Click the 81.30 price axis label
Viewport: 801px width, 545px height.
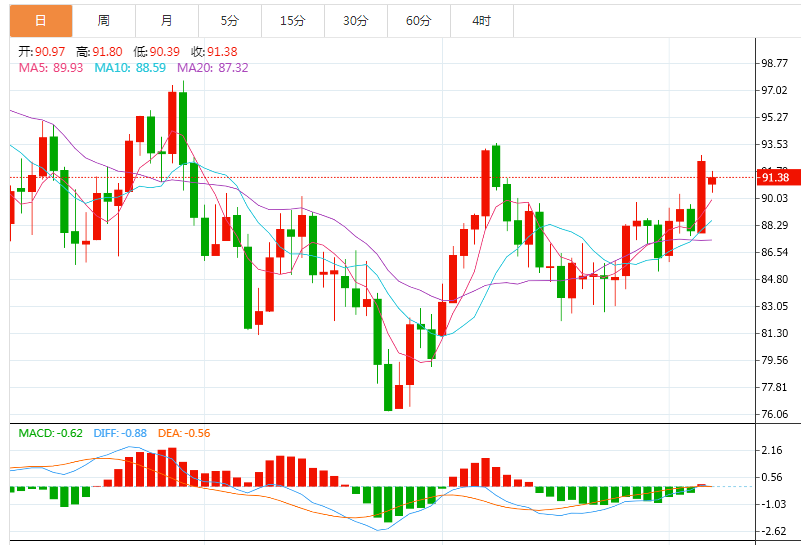click(774, 333)
